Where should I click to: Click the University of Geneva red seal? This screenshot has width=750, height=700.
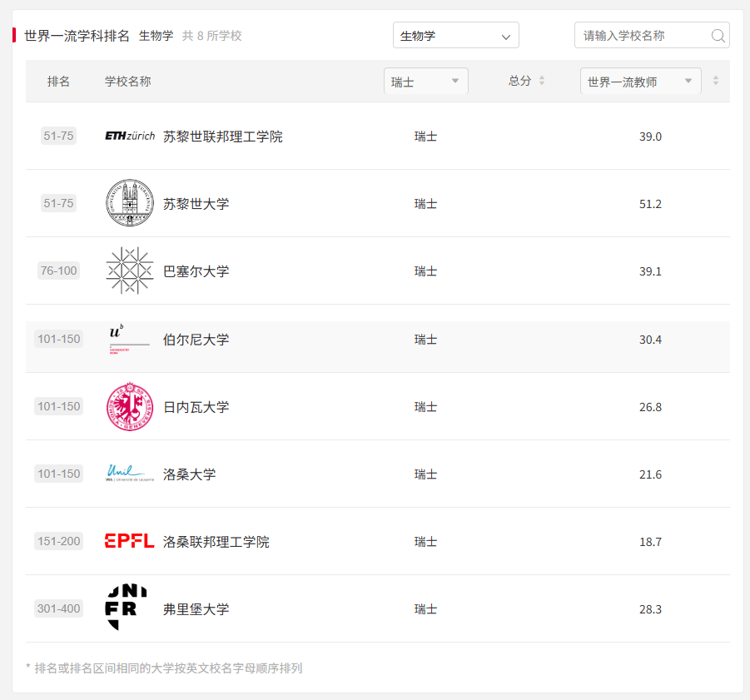pyautogui.click(x=130, y=406)
